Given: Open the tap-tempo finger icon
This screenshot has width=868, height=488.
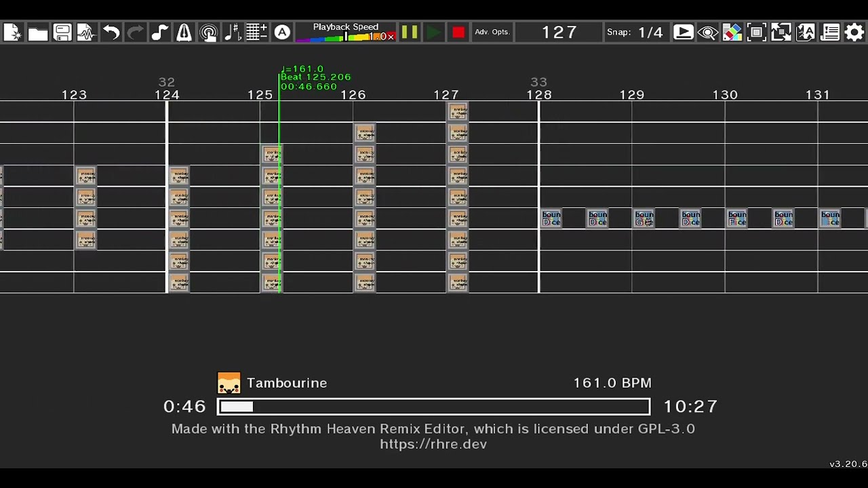Looking at the screenshot, I should point(209,33).
